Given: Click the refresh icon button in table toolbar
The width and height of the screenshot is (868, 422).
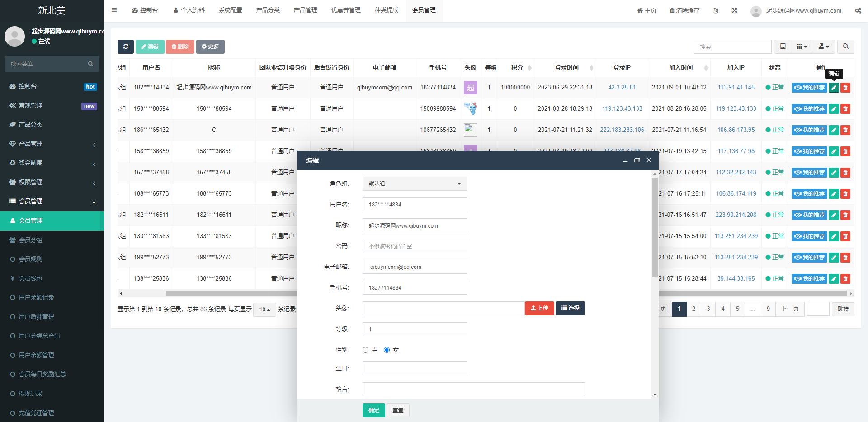Looking at the screenshot, I should point(126,47).
